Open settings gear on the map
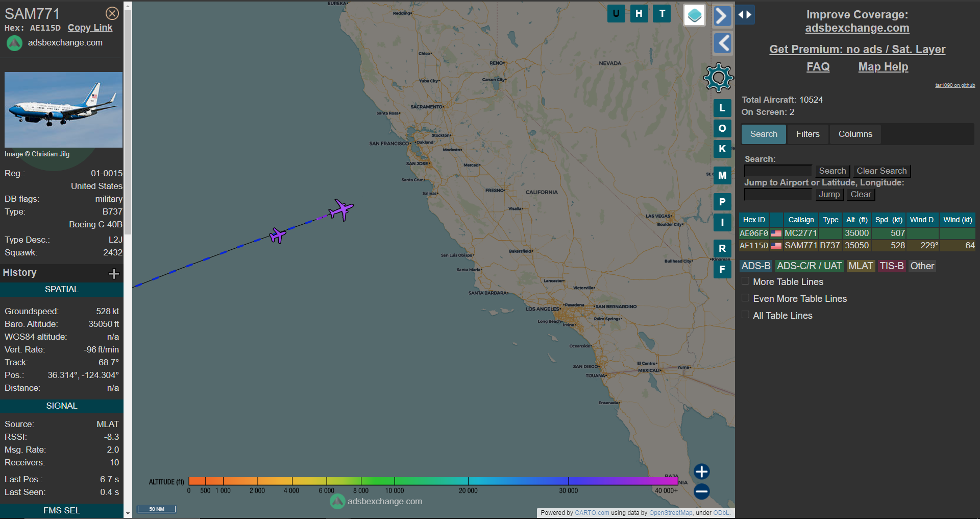This screenshot has width=980, height=519. (x=718, y=78)
